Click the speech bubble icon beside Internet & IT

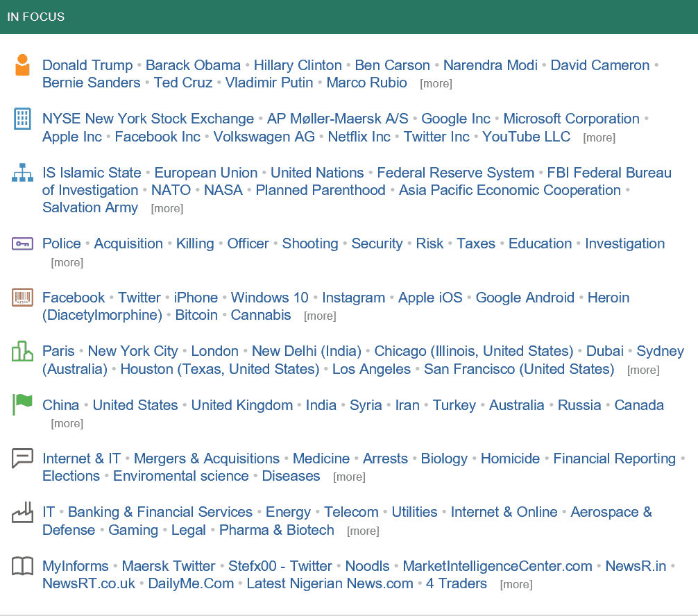pyautogui.click(x=22, y=459)
